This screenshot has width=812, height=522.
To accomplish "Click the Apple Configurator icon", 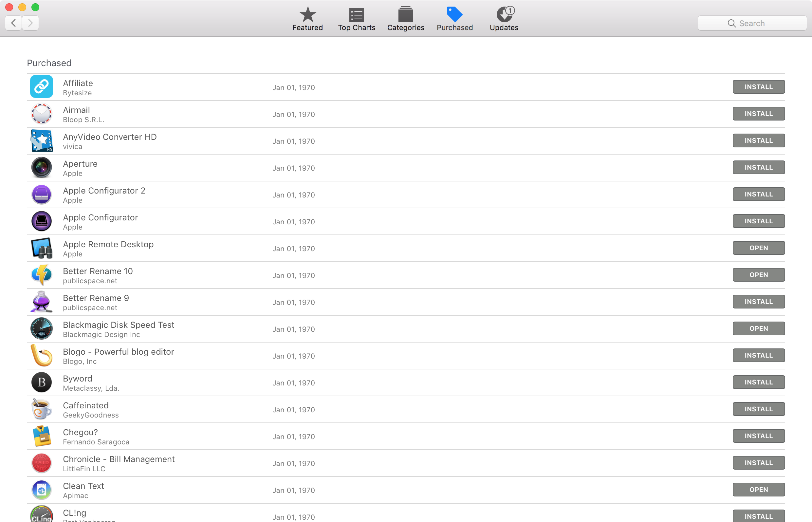I will pos(41,221).
